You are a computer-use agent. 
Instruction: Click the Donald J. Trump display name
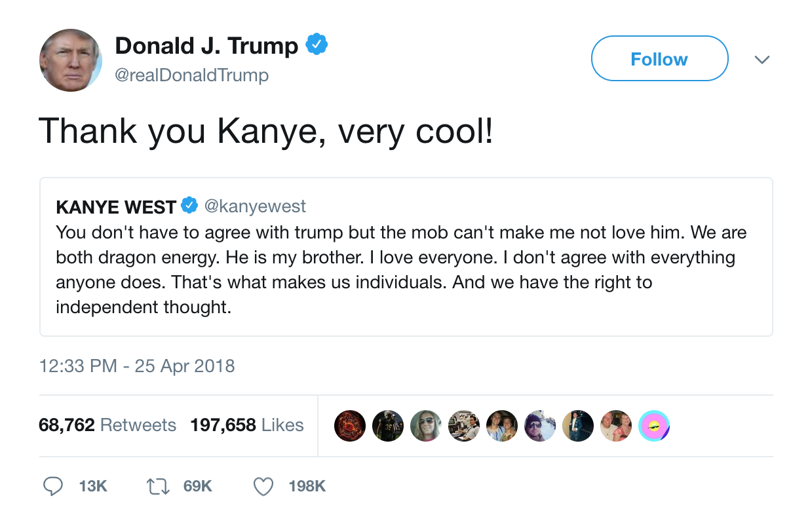tap(206, 45)
